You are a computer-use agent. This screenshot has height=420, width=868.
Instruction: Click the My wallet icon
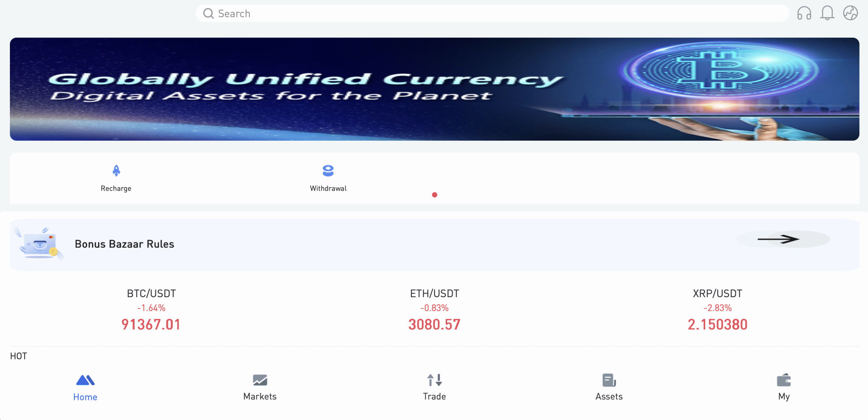click(x=784, y=380)
